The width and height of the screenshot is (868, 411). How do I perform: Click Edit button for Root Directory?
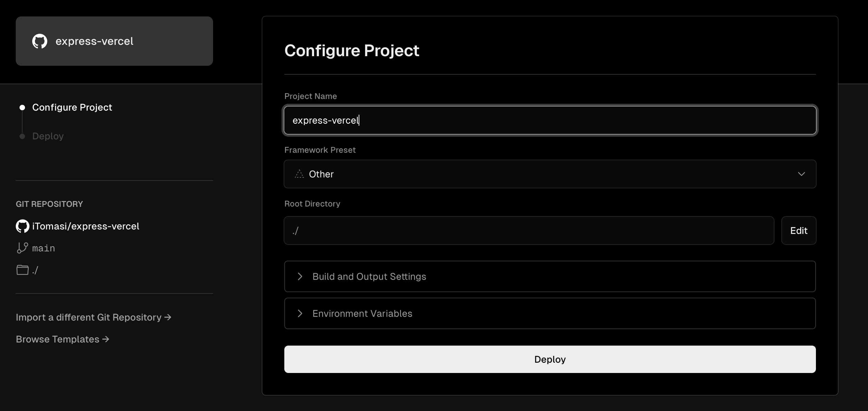798,231
